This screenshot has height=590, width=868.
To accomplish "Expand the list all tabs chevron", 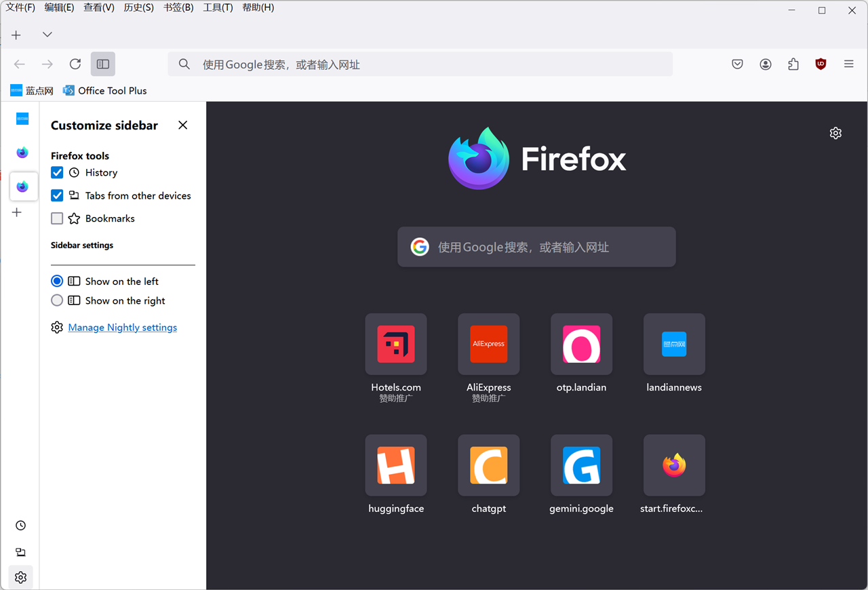I will click(47, 35).
